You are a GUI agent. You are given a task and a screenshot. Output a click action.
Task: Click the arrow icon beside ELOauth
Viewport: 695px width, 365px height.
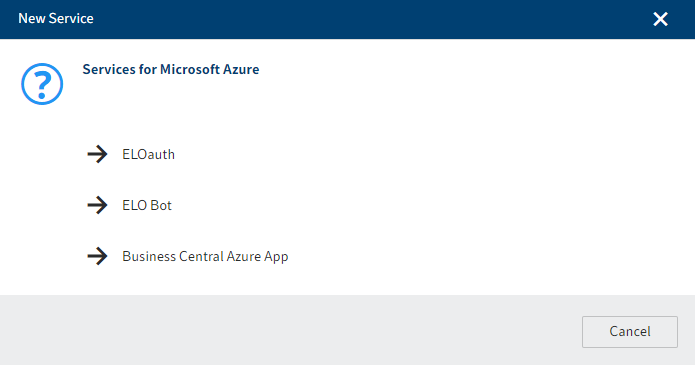(x=97, y=154)
